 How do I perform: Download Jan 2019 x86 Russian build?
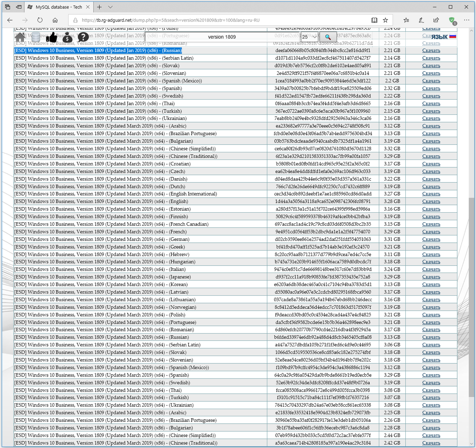431,50
